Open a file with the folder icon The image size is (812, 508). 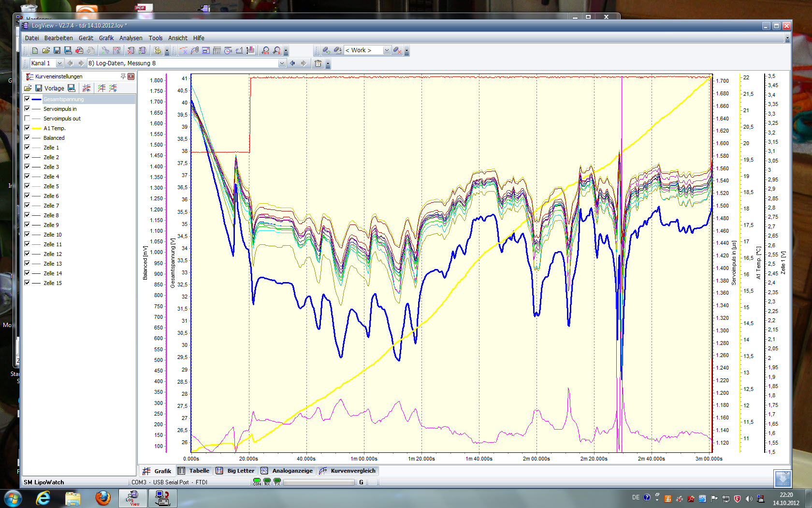pyautogui.click(x=46, y=50)
